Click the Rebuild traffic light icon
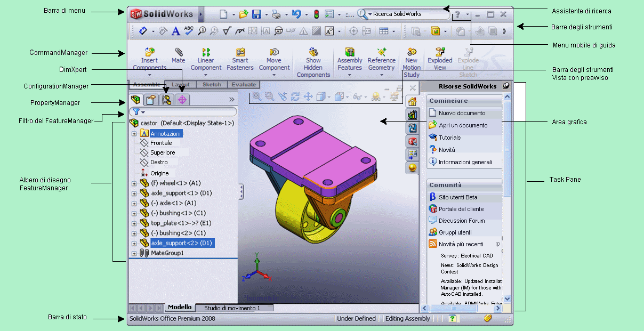Image resolution: width=644 pixels, height=331 pixels. (316, 14)
